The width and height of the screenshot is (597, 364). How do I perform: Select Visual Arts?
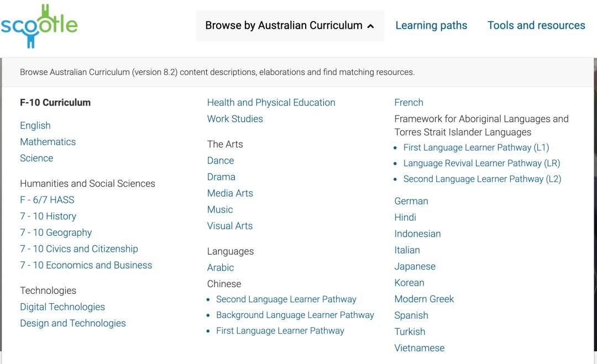point(230,226)
